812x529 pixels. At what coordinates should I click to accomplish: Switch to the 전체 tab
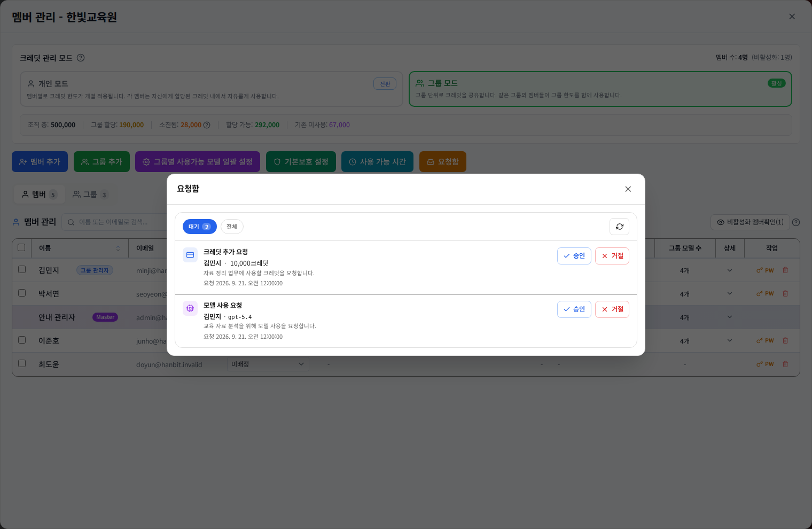(x=232, y=227)
